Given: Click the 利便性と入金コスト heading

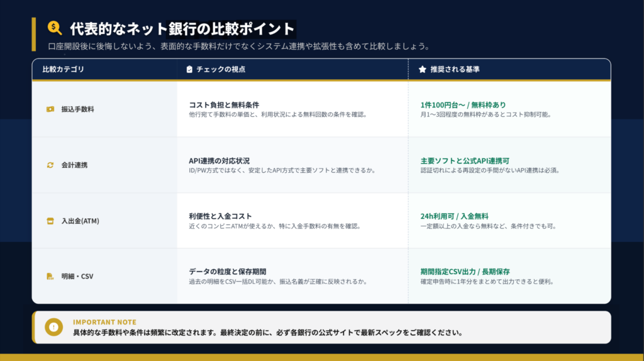Looking at the screenshot, I should coord(220,216).
